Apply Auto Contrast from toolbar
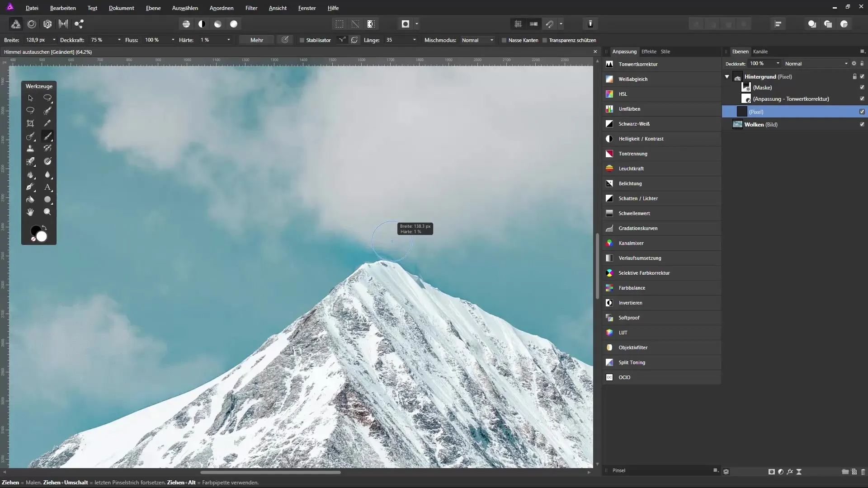This screenshot has height=488, width=868. [x=202, y=24]
